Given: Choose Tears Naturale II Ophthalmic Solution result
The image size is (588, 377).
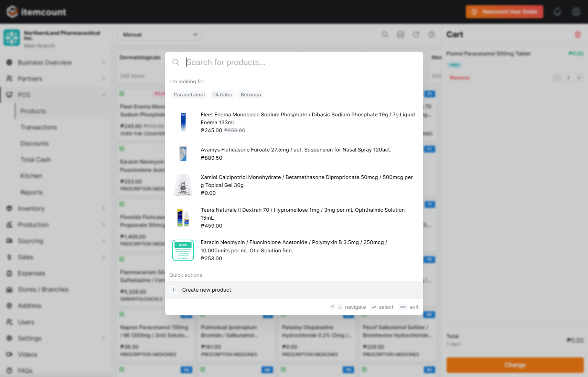Looking at the screenshot, I should [x=294, y=218].
